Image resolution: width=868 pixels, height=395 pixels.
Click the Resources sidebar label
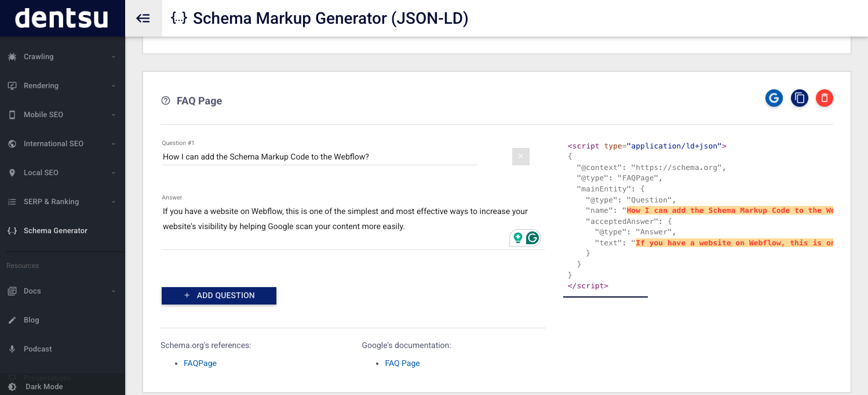(x=23, y=266)
